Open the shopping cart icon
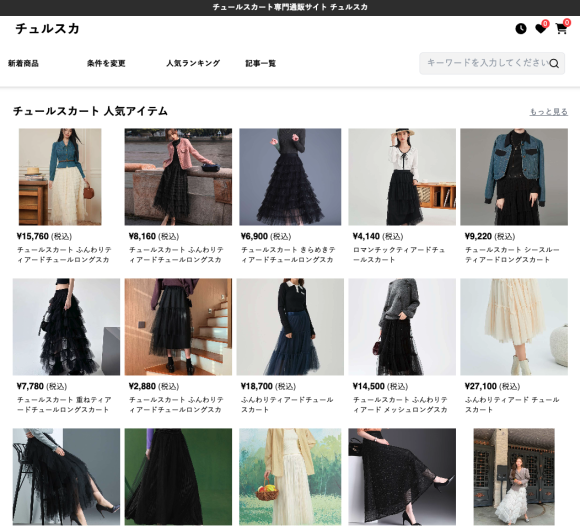Screen dimensions: 580x526 pyautogui.click(x=561, y=28)
